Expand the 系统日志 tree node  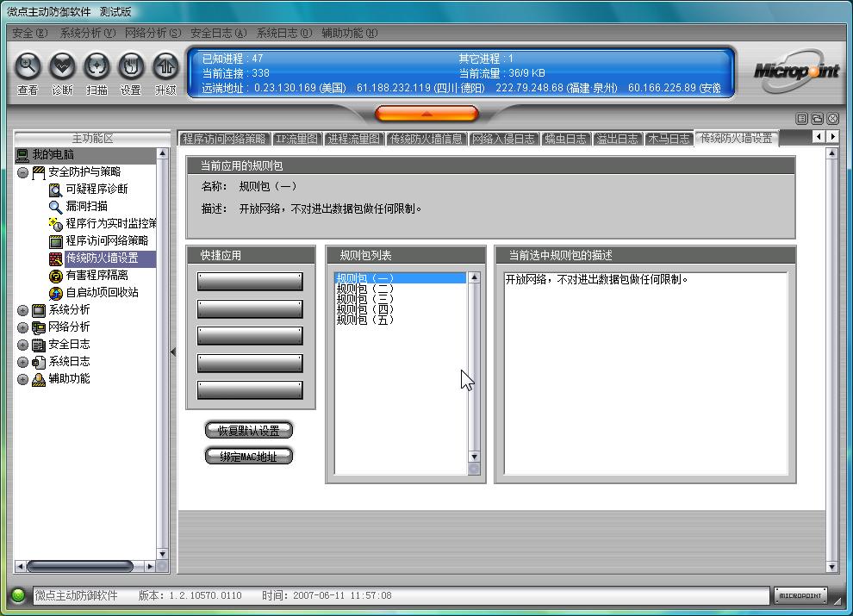coord(23,363)
